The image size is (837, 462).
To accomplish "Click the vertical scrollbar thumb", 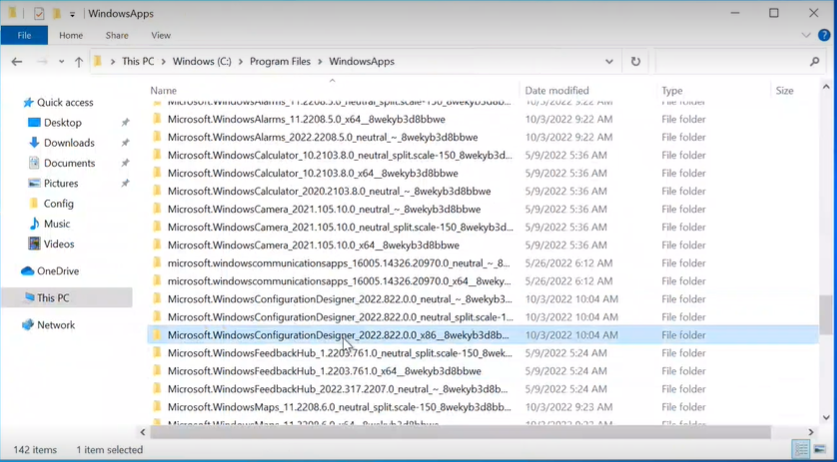I will (x=826, y=315).
